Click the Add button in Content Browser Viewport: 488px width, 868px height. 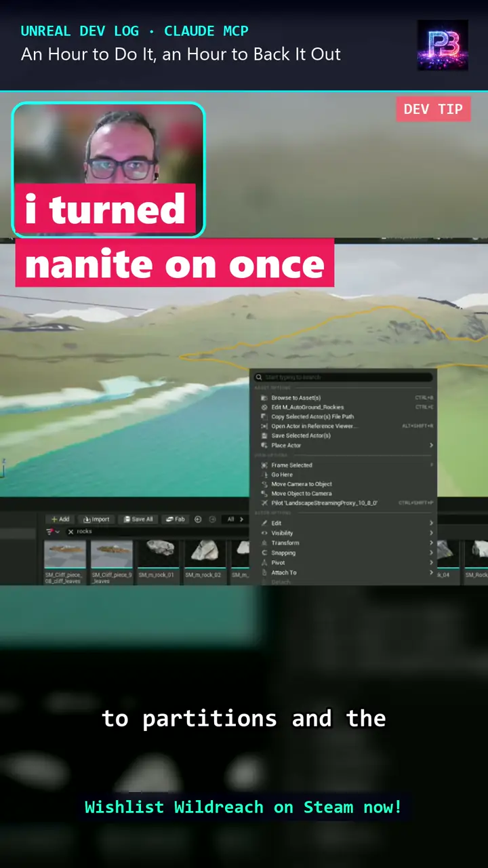pyautogui.click(x=60, y=519)
